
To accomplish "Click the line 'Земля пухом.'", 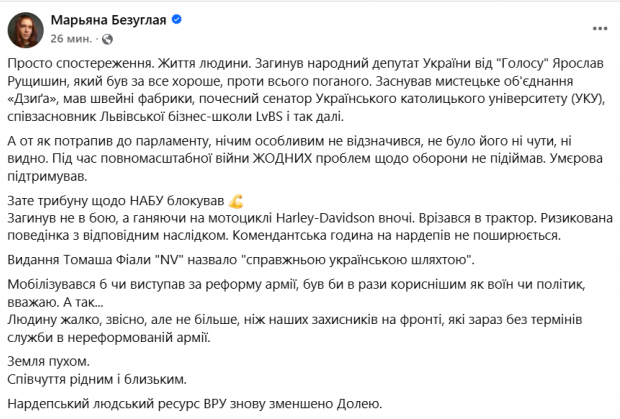I will click(49, 362).
